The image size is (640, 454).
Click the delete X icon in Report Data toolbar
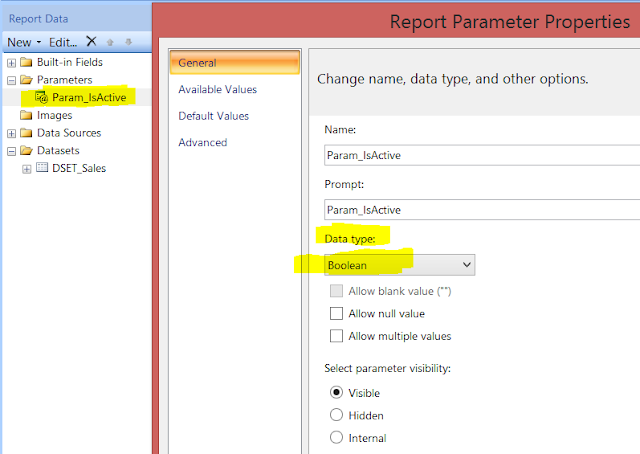pyautogui.click(x=91, y=41)
